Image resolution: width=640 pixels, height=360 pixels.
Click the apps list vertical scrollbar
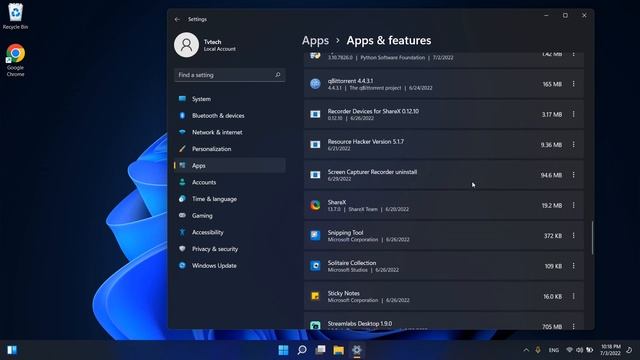pyautogui.click(x=592, y=238)
